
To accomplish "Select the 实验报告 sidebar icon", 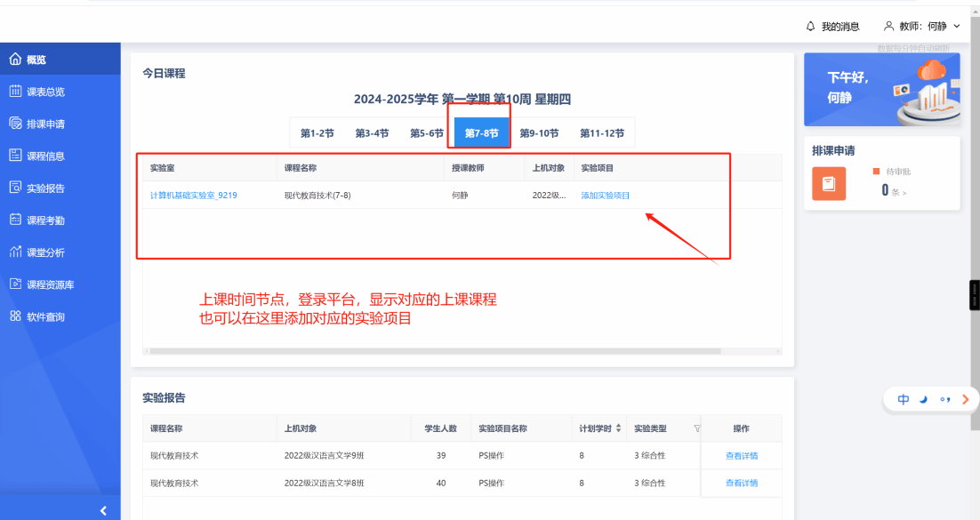I will [x=15, y=188].
